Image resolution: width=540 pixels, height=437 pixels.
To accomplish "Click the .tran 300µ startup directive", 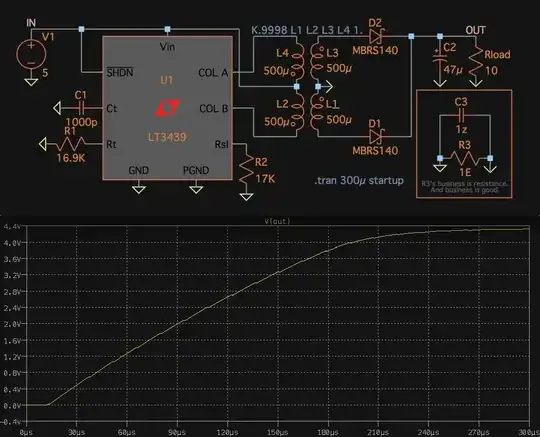I will coord(359,180).
